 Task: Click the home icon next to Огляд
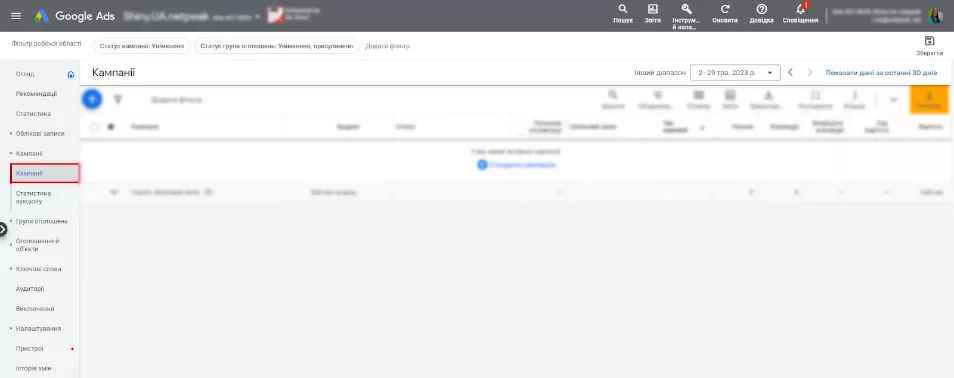click(x=71, y=74)
